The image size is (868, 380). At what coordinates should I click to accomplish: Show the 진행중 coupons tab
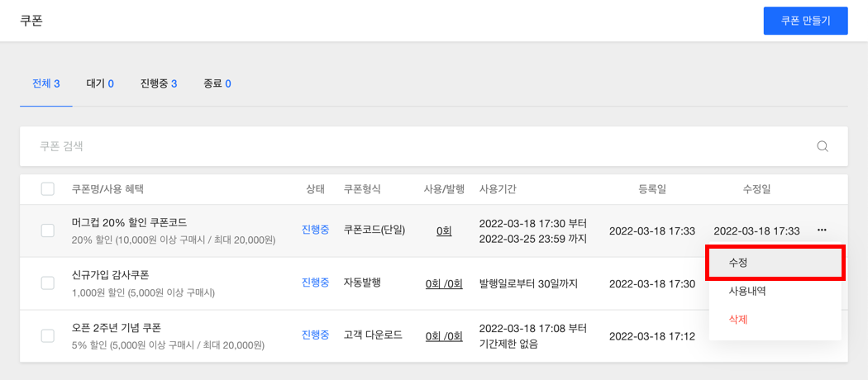pos(159,83)
